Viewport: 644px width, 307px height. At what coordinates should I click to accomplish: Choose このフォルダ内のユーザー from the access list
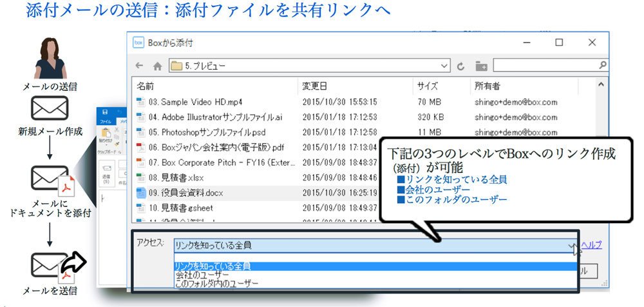375,284
